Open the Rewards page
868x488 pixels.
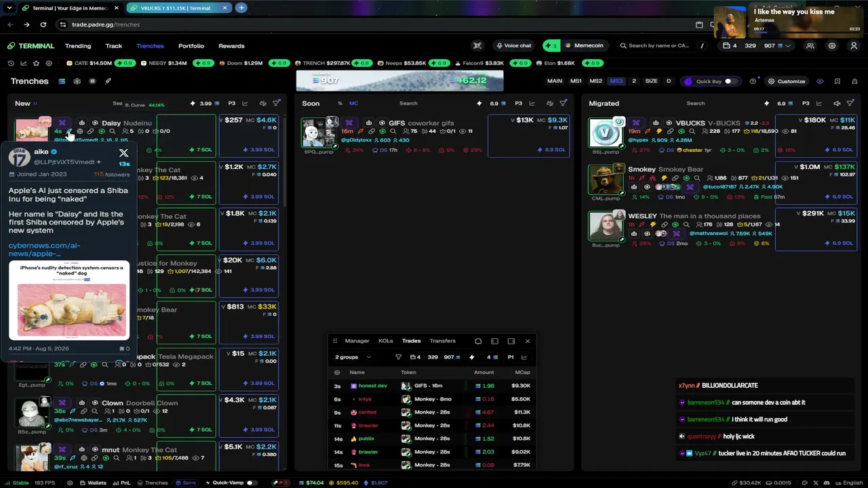pyautogui.click(x=231, y=46)
